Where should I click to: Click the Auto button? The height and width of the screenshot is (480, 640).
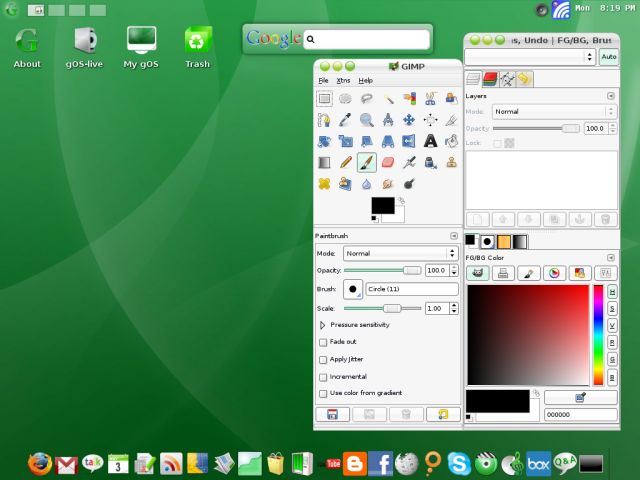tap(609, 57)
